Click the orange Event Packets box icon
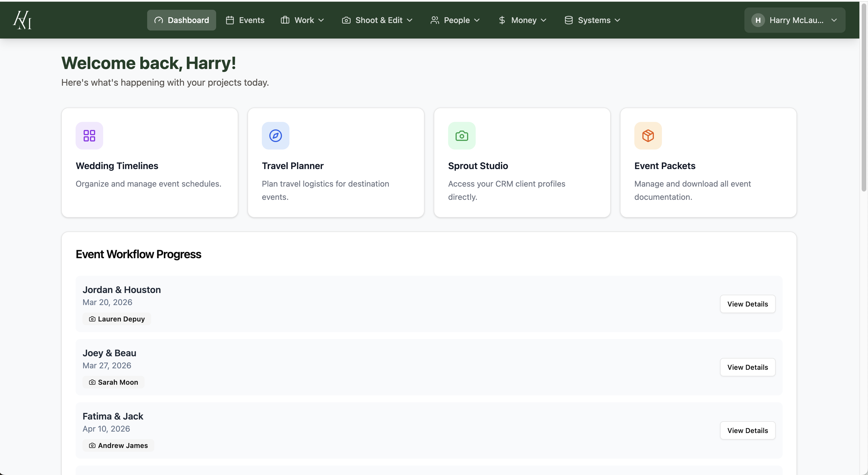Screen dimensions: 868x475 point(648,135)
